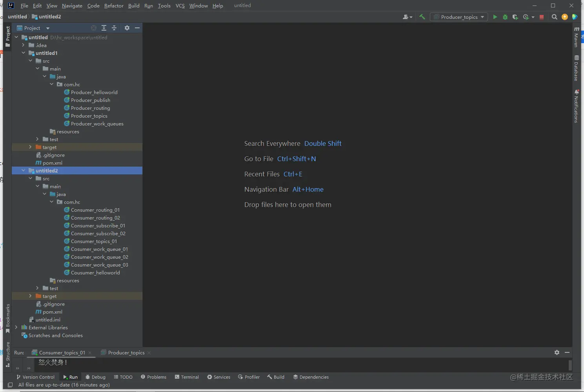Expand all tree nodes in Project panel
This screenshot has width=584, height=392.
point(104,28)
